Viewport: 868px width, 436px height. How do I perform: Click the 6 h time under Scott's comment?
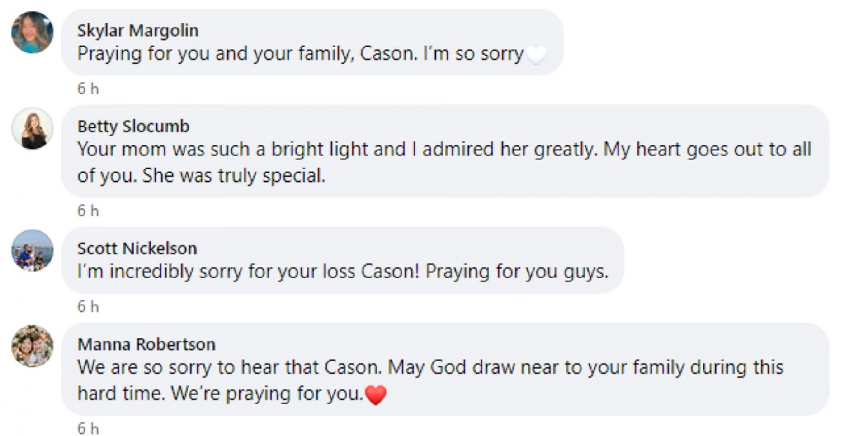tap(88, 307)
